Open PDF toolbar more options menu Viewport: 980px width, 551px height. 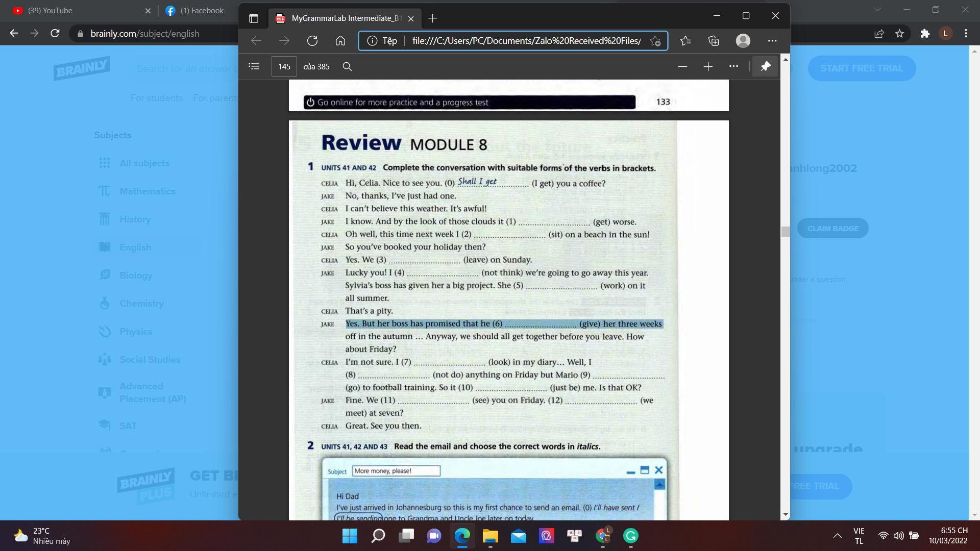click(x=733, y=66)
